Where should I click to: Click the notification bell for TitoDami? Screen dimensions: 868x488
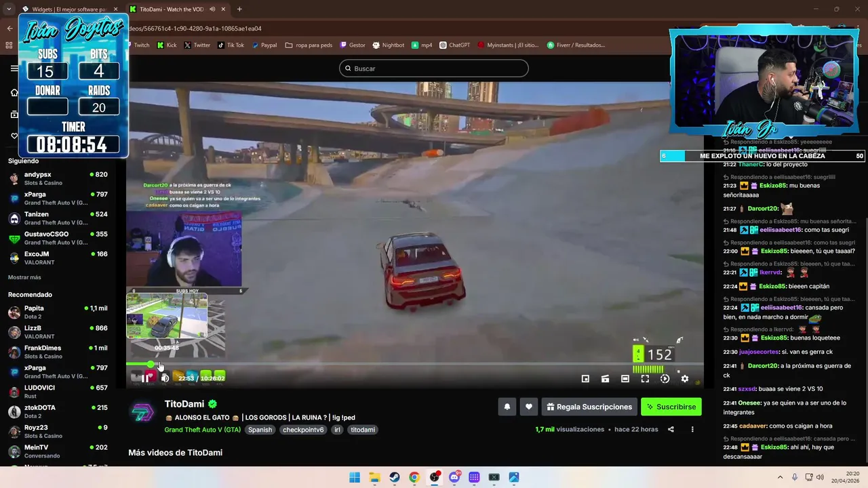click(507, 407)
